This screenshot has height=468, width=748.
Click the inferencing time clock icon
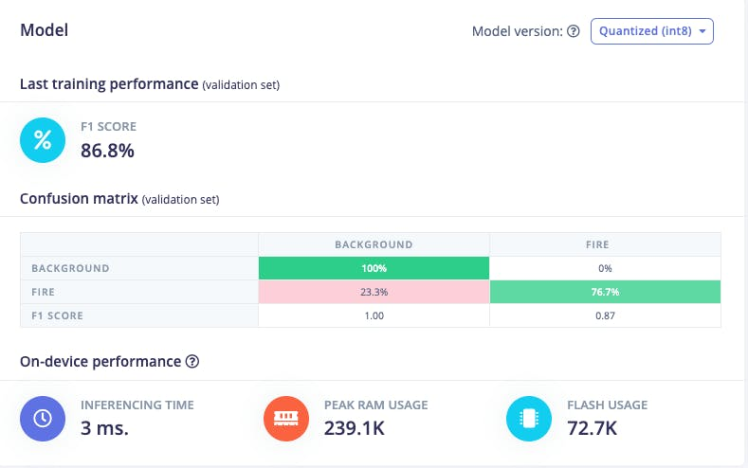43,417
